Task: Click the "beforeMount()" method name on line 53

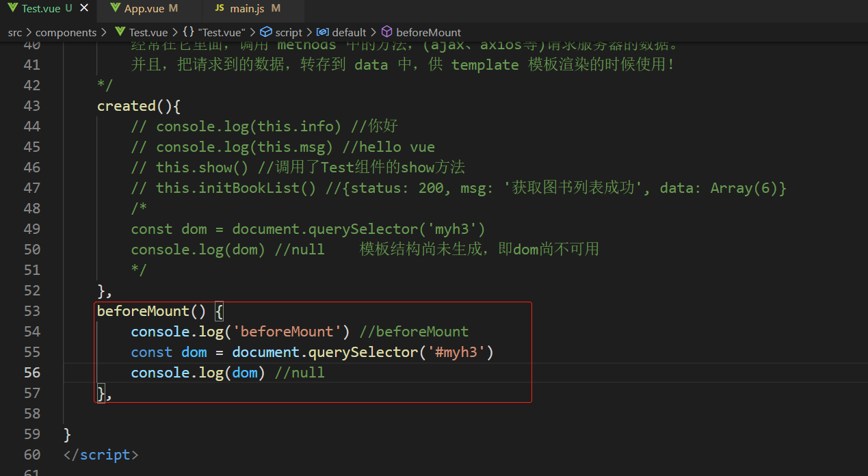Action: coord(151,311)
